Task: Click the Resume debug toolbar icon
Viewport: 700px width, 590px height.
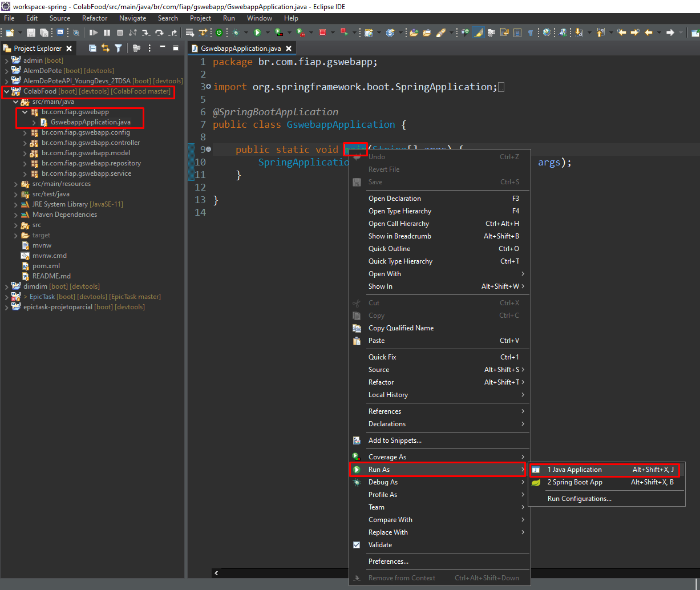Action: pos(94,33)
